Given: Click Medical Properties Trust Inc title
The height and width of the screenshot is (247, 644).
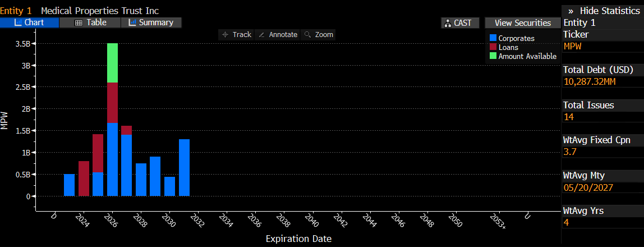Looking at the screenshot, I should coord(100,11).
